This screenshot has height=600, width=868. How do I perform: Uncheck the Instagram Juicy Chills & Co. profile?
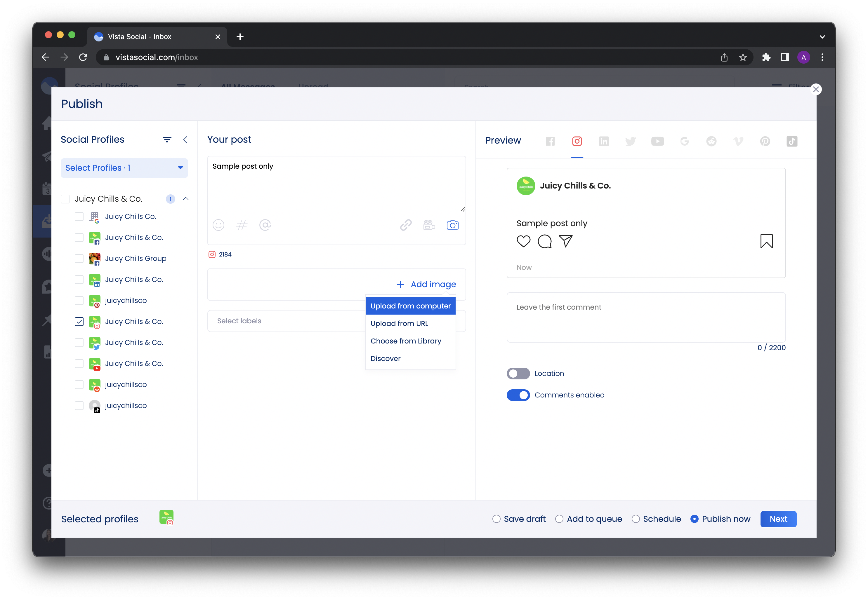(79, 322)
